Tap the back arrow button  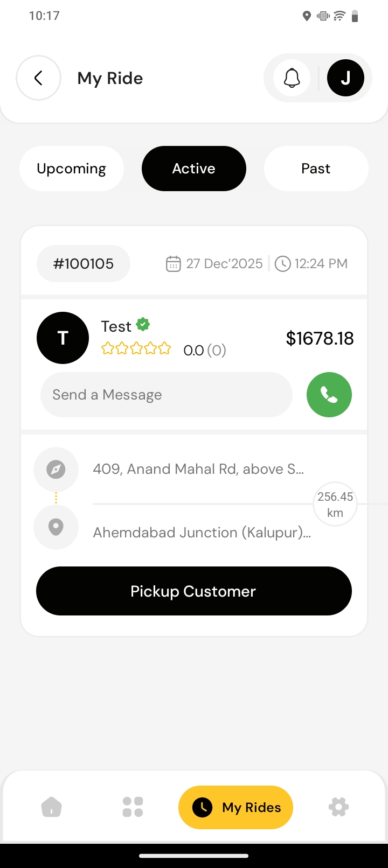pyautogui.click(x=38, y=78)
